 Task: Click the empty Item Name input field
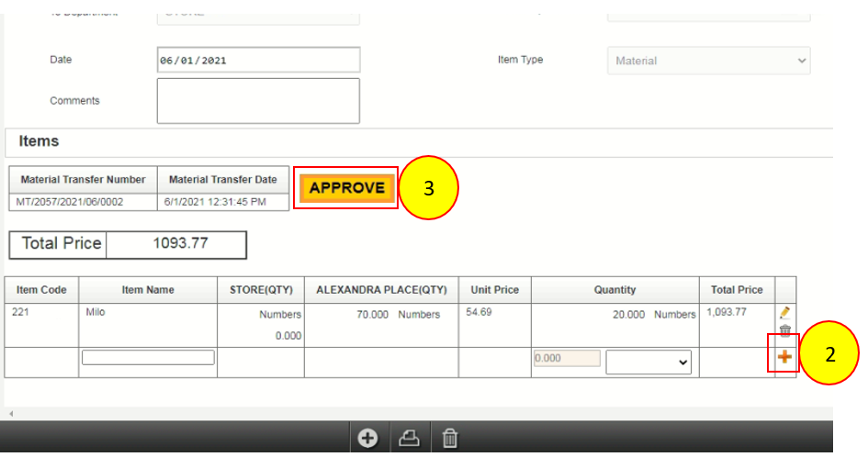click(x=148, y=358)
